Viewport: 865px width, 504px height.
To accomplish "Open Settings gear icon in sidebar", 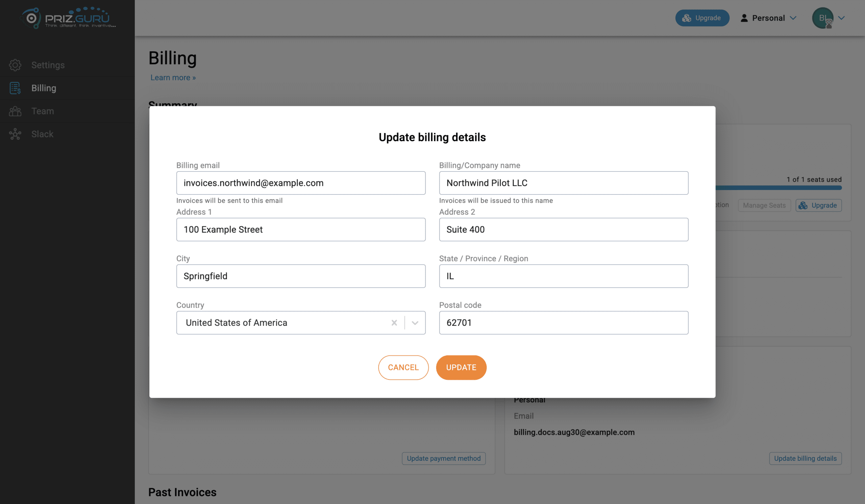I will pyautogui.click(x=15, y=65).
